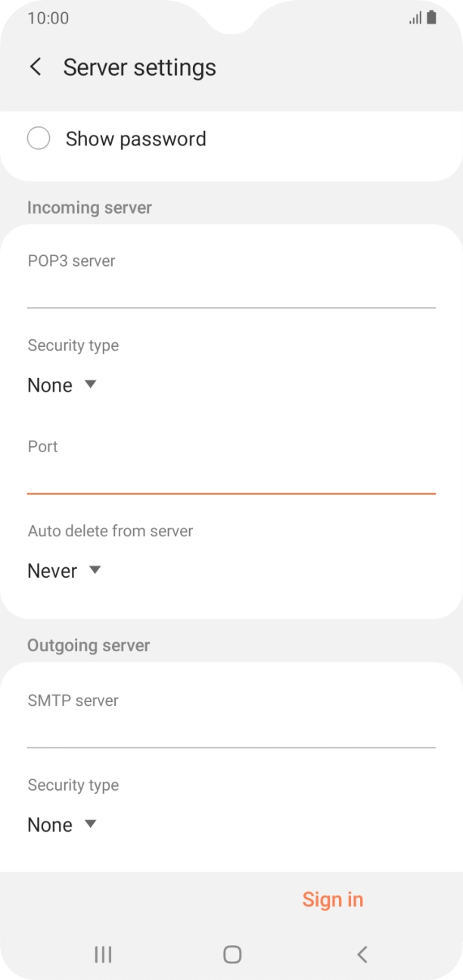Tap the clock showing 10:00
Image resolution: width=463 pixels, height=980 pixels.
point(45,17)
